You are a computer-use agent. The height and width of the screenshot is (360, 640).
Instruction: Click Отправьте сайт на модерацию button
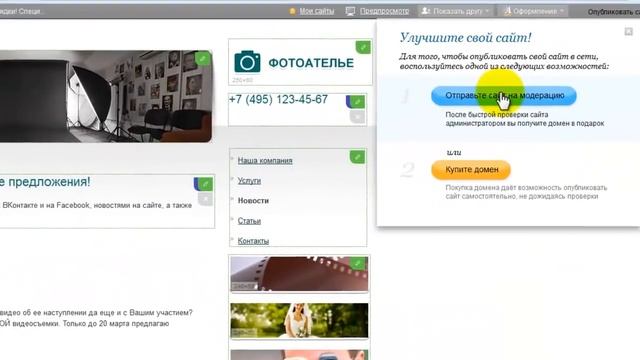click(504, 96)
